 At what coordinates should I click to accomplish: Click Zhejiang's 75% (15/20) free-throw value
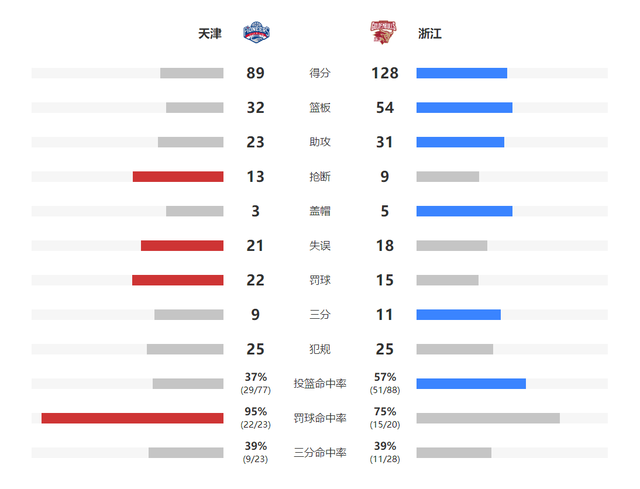point(385,418)
